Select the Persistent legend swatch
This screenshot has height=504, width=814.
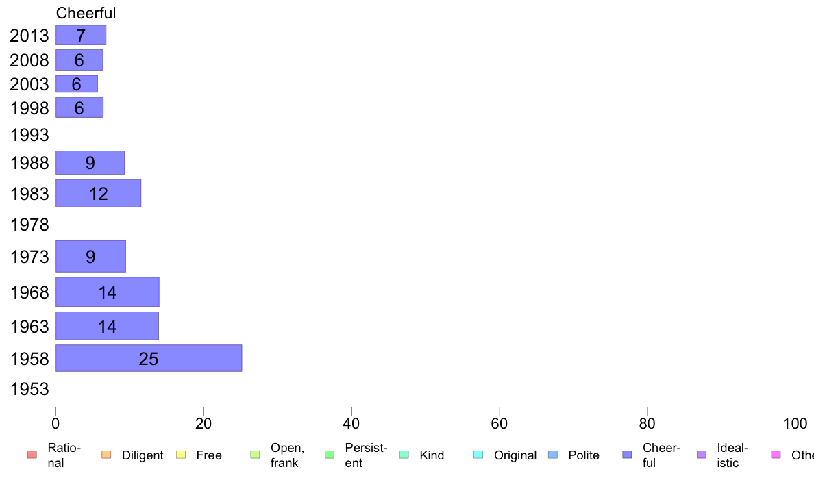pyautogui.click(x=330, y=455)
